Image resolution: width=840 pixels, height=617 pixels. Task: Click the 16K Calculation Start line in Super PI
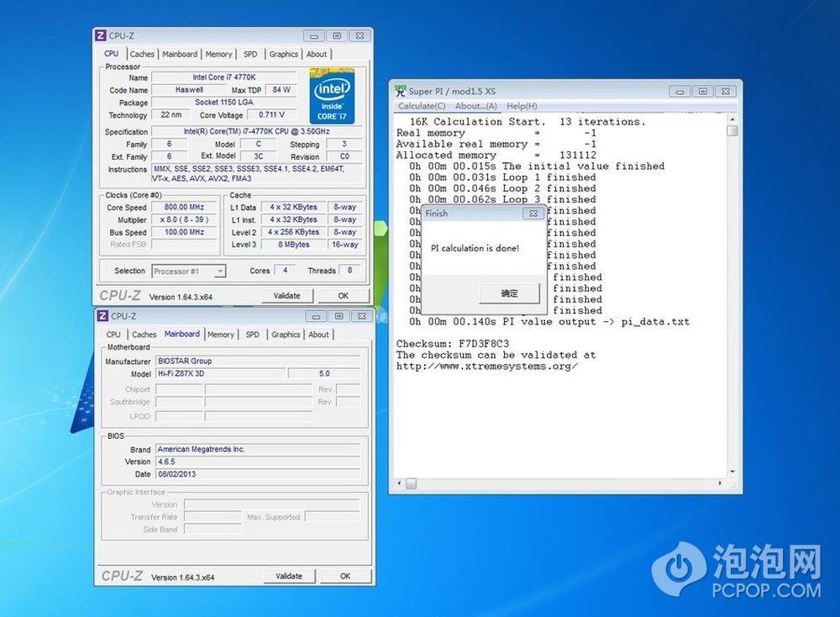pos(528,122)
